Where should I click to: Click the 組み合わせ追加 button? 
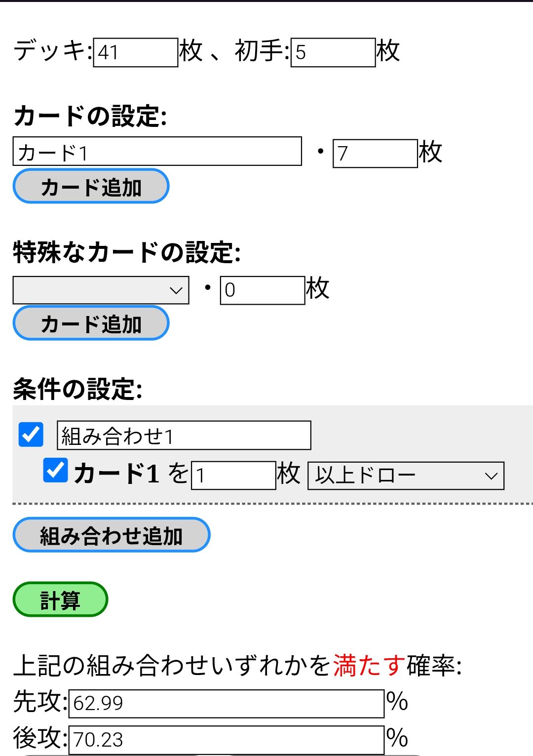pos(112,535)
